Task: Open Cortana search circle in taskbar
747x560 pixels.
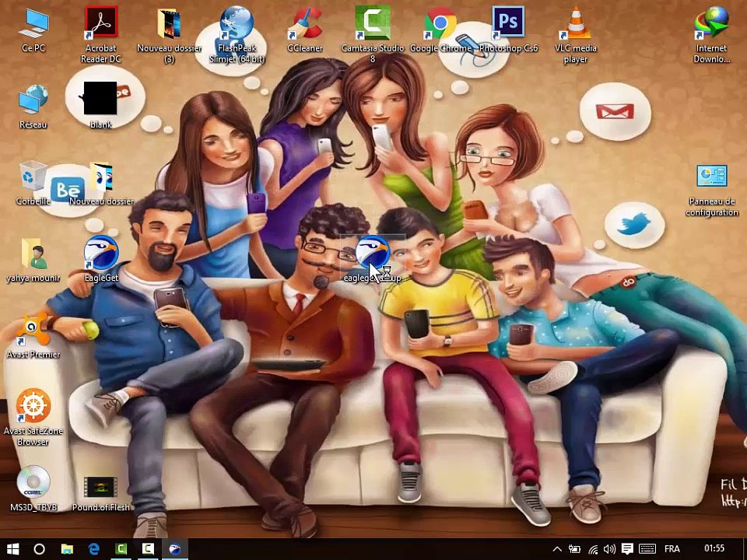Action: pyautogui.click(x=40, y=549)
